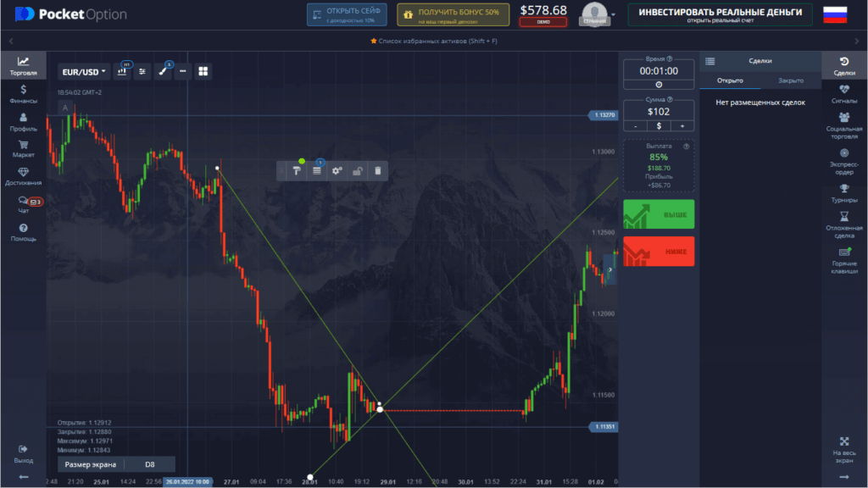Open the line thickness dropdown in drawing toolbar
The height and width of the screenshot is (488, 868).
(x=316, y=171)
